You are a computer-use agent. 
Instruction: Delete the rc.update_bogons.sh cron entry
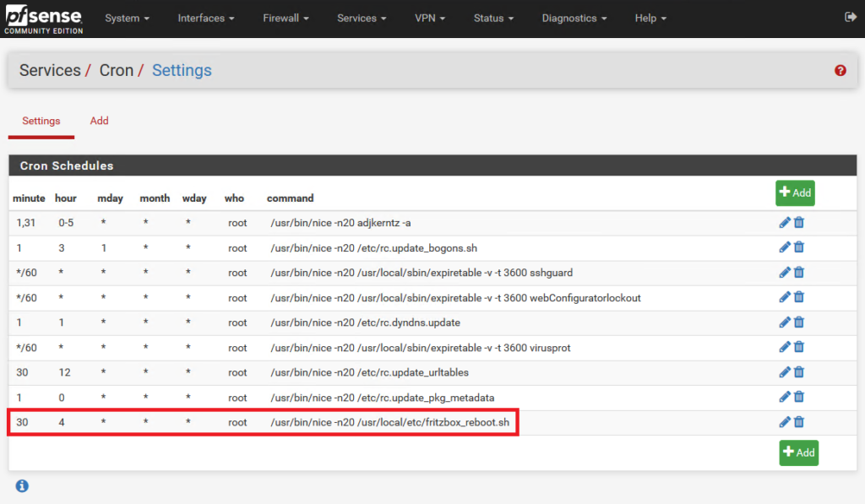(799, 247)
